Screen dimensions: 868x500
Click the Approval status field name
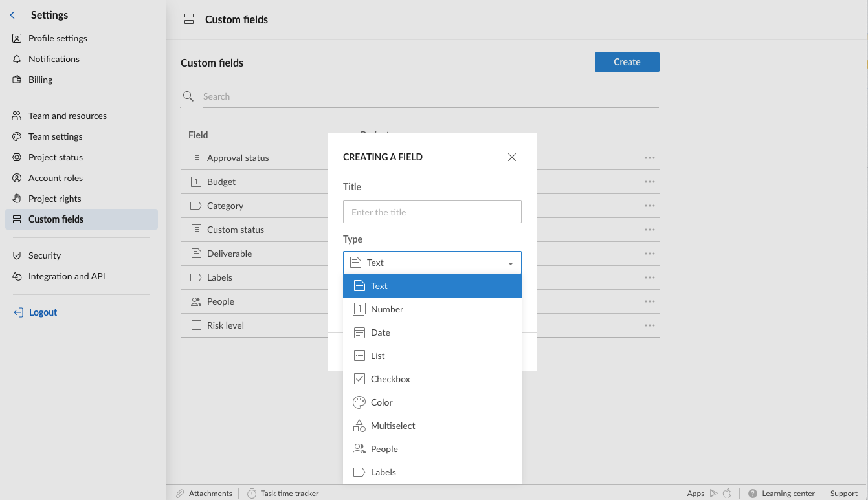coord(238,158)
